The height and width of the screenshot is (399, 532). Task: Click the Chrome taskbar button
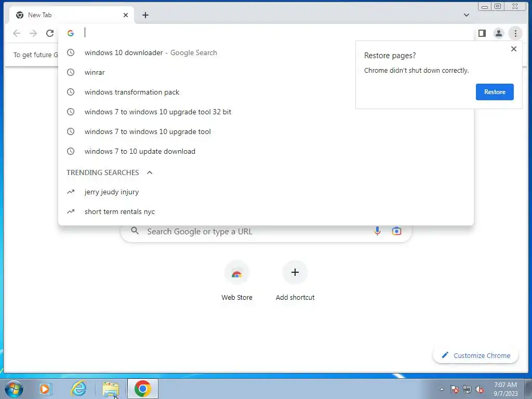(x=142, y=389)
